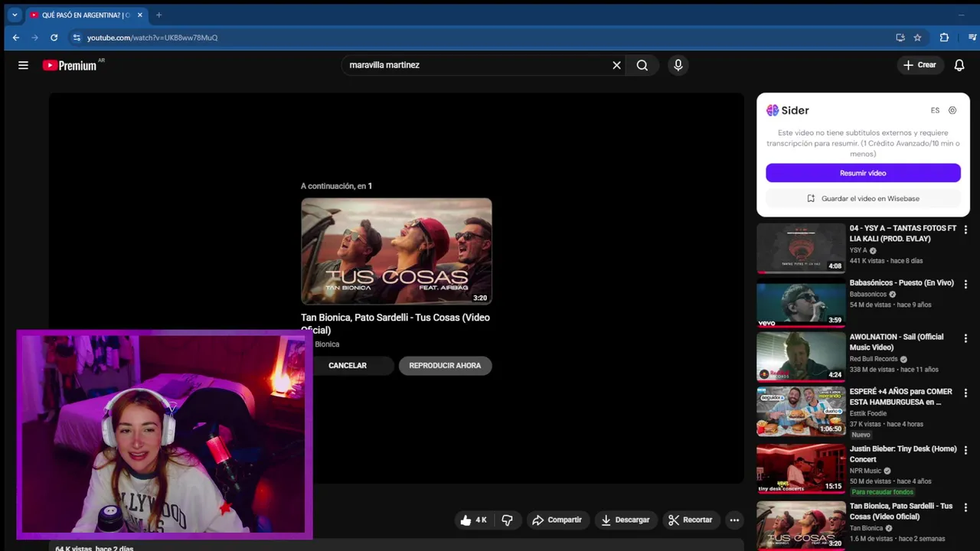The image size is (980, 551).
Task: Open the Crear upload menu
Action: (x=920, y=65)
